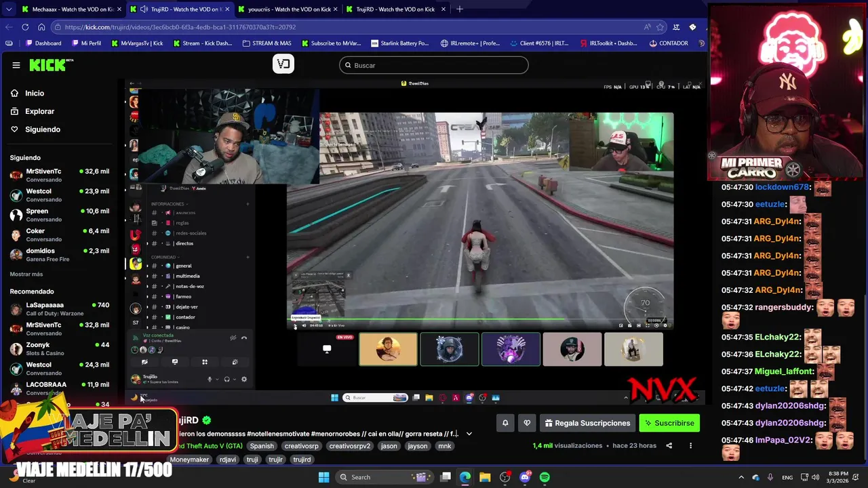Reload the page with refresh icon
This screenshot has height=488, width=868.
pyautogui.click(x=25, y=27)
